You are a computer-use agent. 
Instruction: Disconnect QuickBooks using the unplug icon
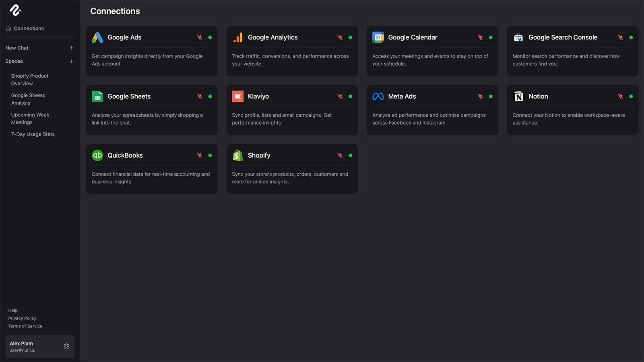(x=200, y=155)
